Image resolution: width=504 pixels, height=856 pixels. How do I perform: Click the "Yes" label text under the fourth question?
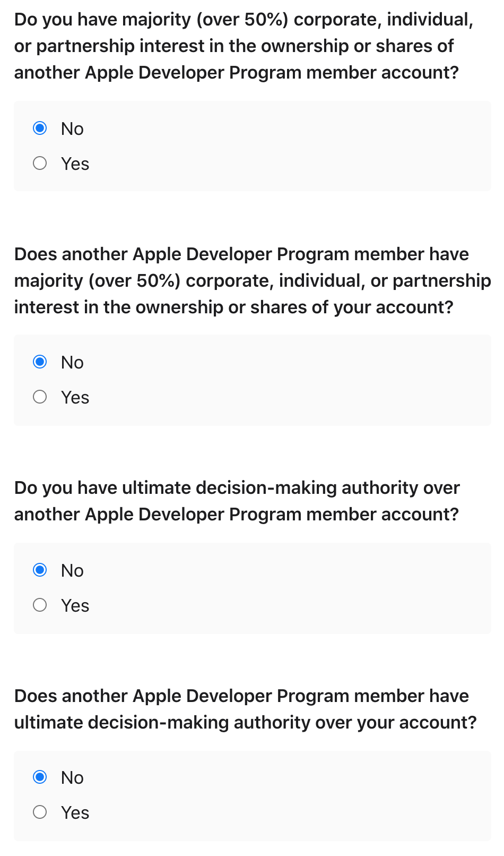(75, 812)
